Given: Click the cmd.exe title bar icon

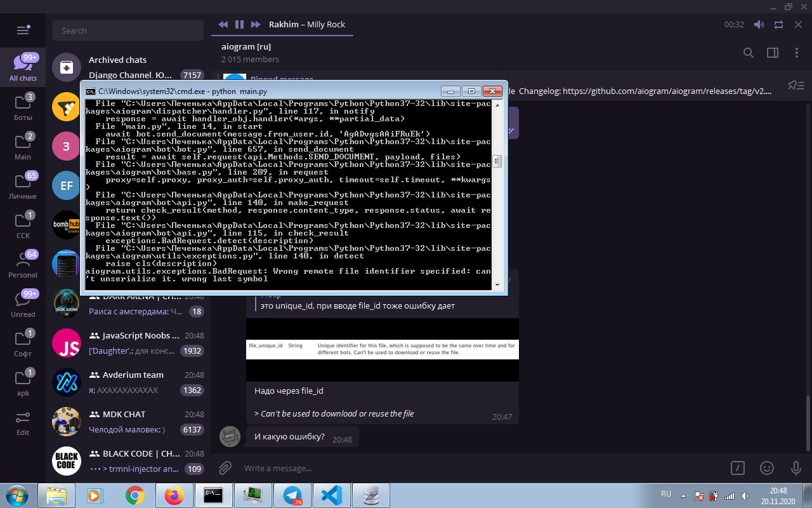Looking at the screenshot, I should coord(91,91).
